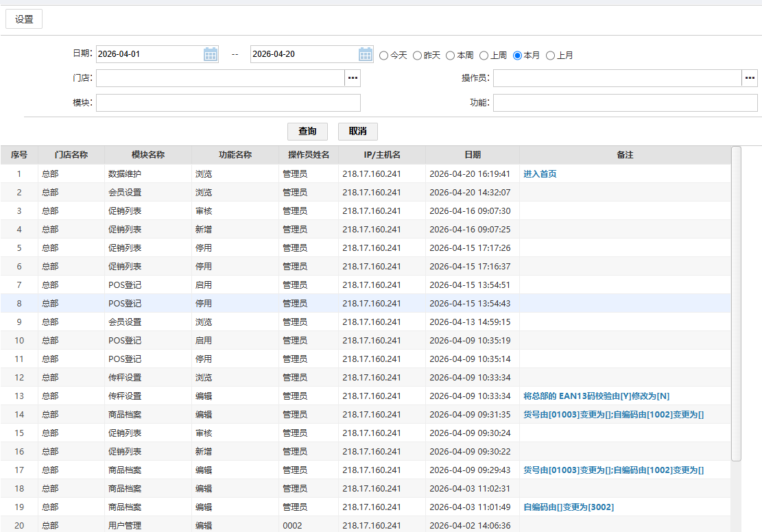
Task: Open the store (门店) lookup ellipsis button
Action: point(353,78)
